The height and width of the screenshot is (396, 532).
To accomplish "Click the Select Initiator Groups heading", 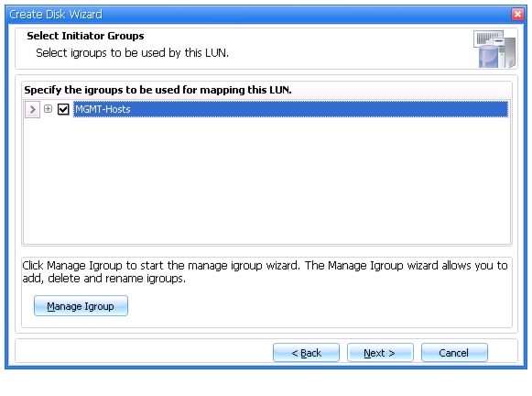I will (85, 36).
